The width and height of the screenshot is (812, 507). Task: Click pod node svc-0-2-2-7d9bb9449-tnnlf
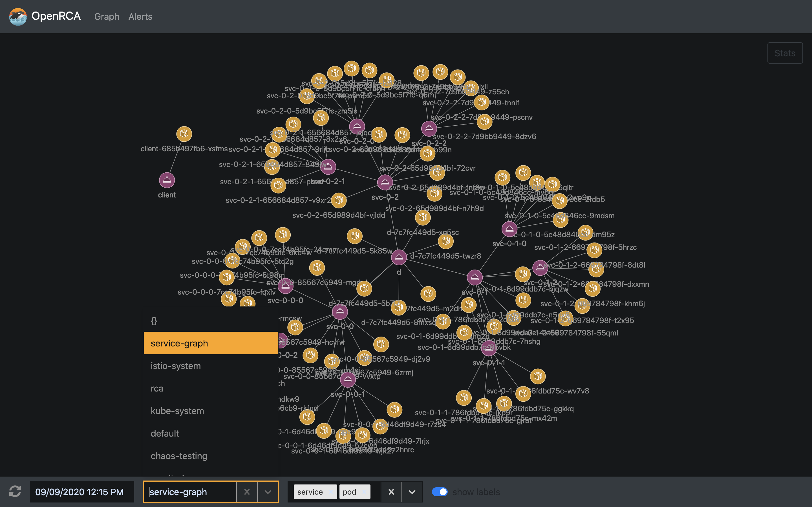point(482,103)
